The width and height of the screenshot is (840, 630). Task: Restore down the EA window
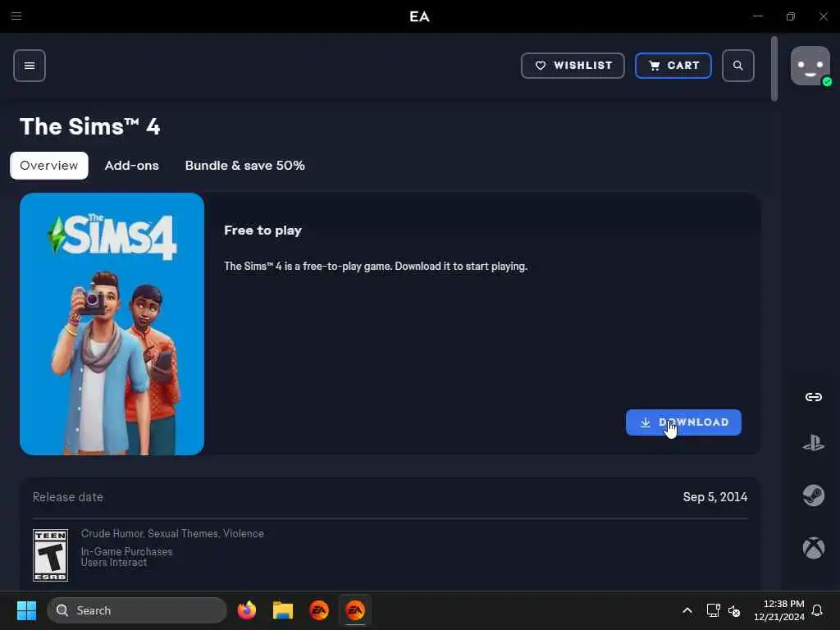coord(791,16)
